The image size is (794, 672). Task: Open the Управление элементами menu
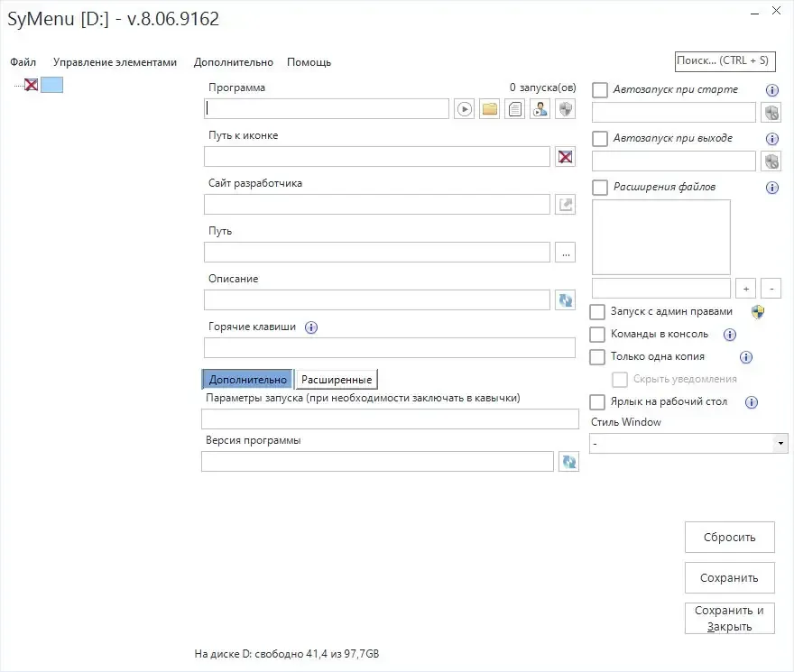115,62
